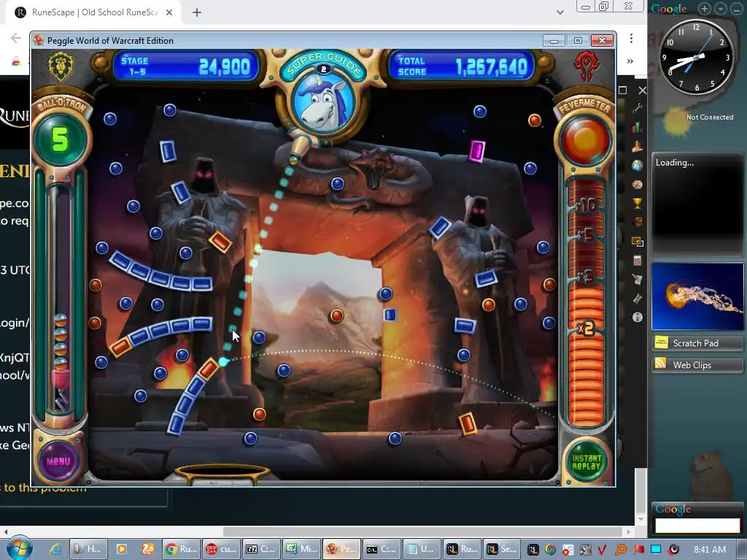Open the wrench settings icon in side toolbar
The height and width of the screenshot is (560, 747).
[x=638, y=109]
